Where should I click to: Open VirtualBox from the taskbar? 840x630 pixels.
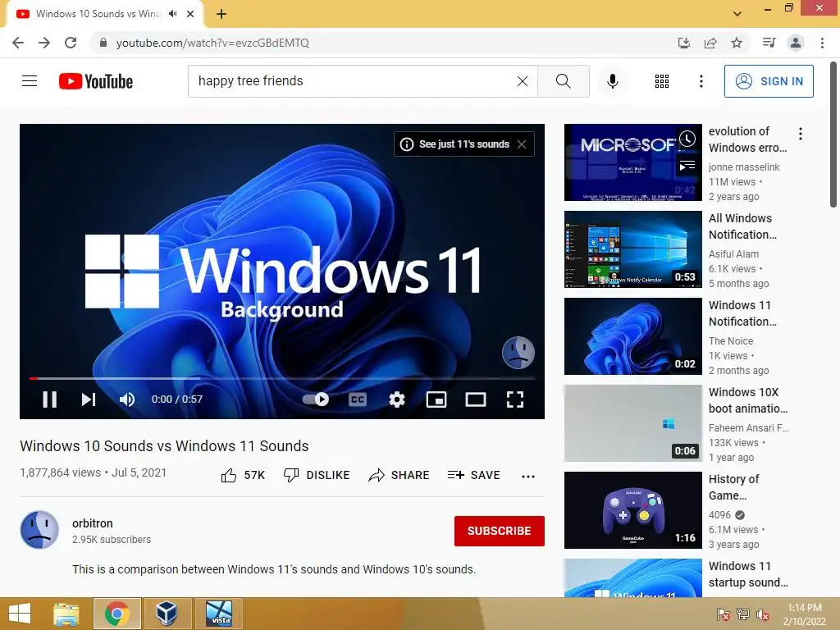pyautogui.click(x=167, y=614)
